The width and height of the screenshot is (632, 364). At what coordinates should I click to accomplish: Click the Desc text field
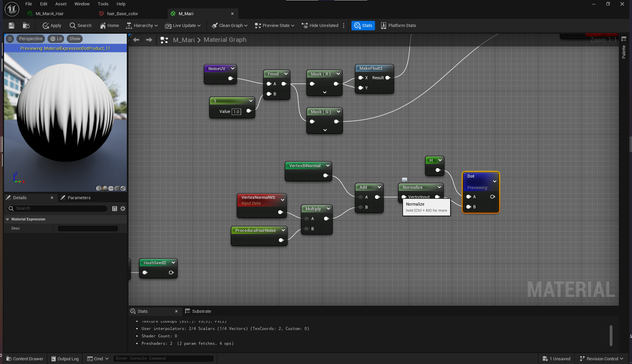[88, 229]
